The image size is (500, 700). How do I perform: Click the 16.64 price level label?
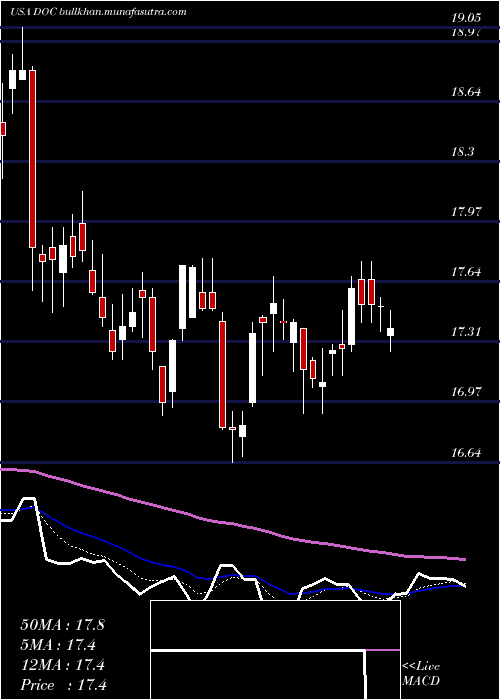click(x=466, y=453)
